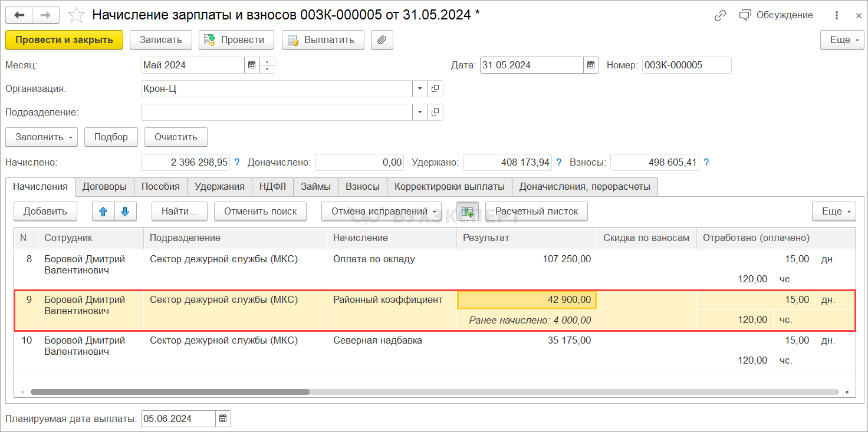Open the Удержания tab
The height and width of the screenshot is (432, 868).
pyautogui.click(x=219, y=187)
